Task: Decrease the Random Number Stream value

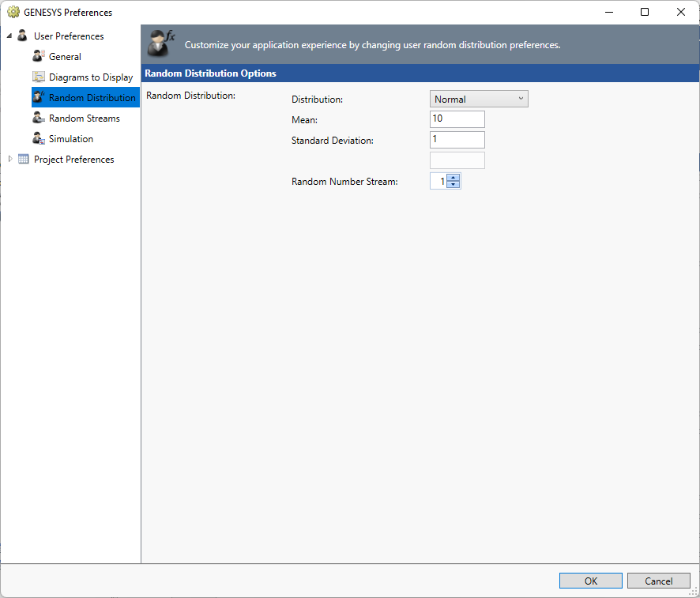Action: click(x=453, y=184)
